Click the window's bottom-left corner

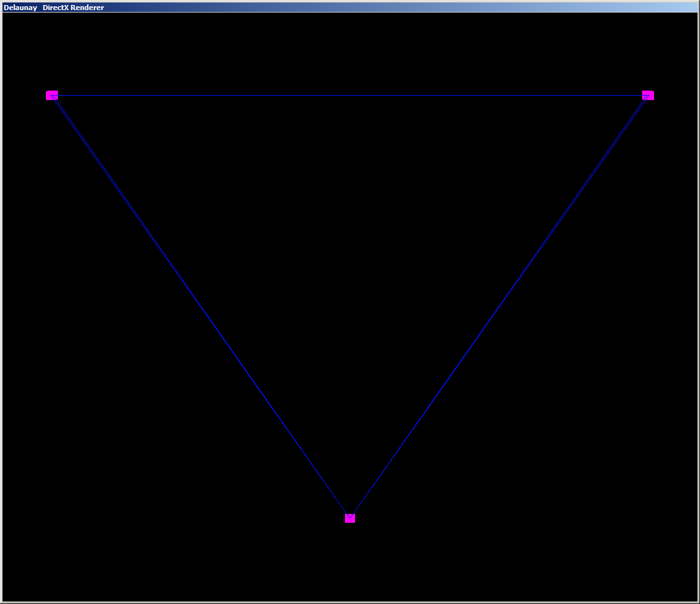tap(1, 602)
